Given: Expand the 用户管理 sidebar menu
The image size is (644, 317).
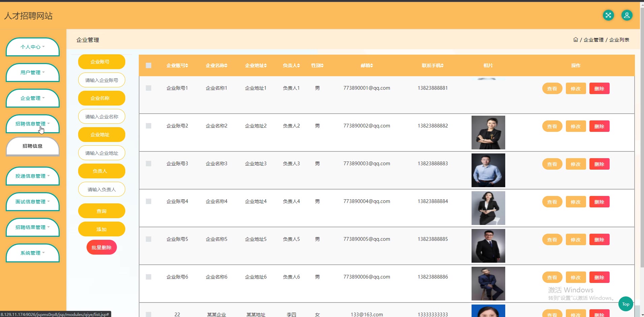Looking at the screenshot, I should (x=33, y=73).
